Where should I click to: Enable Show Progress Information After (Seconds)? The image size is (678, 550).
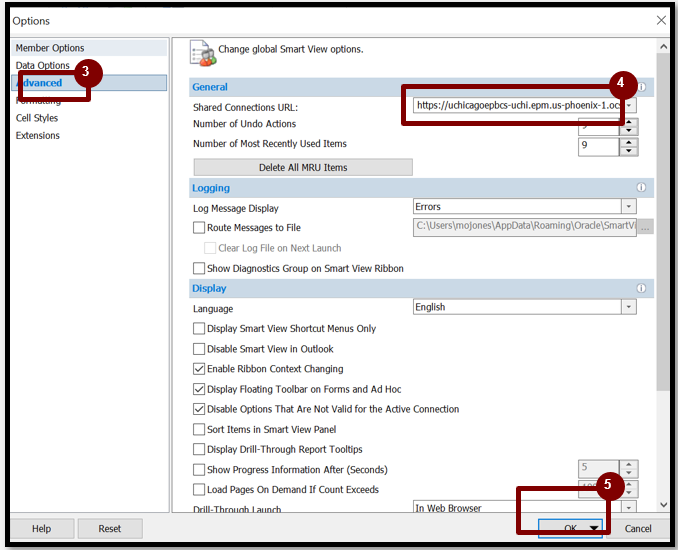point(199,470)
